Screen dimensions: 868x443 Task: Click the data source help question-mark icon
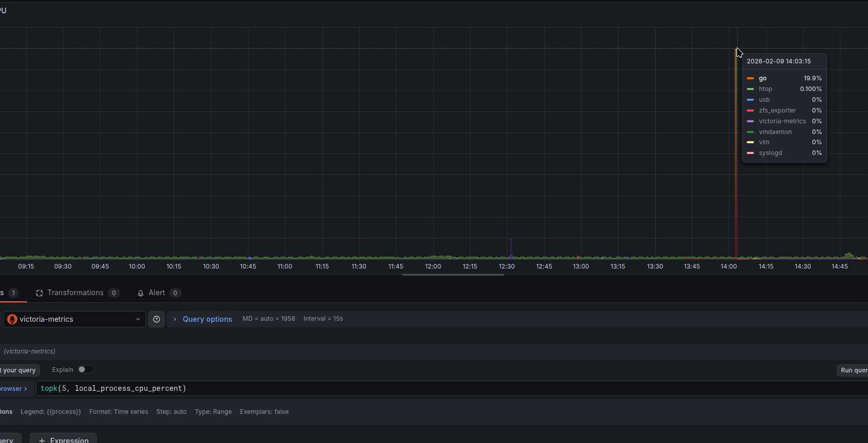click(157, 319)
